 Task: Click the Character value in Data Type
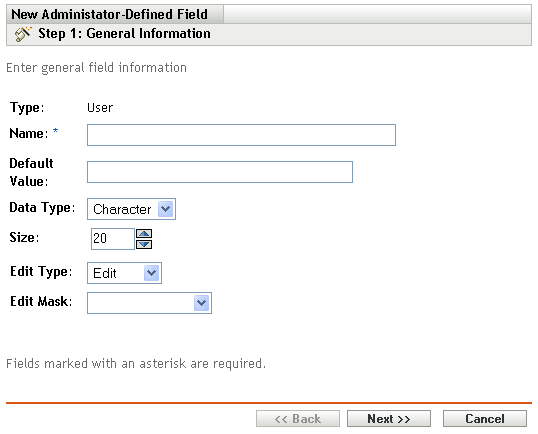point(122,209)
